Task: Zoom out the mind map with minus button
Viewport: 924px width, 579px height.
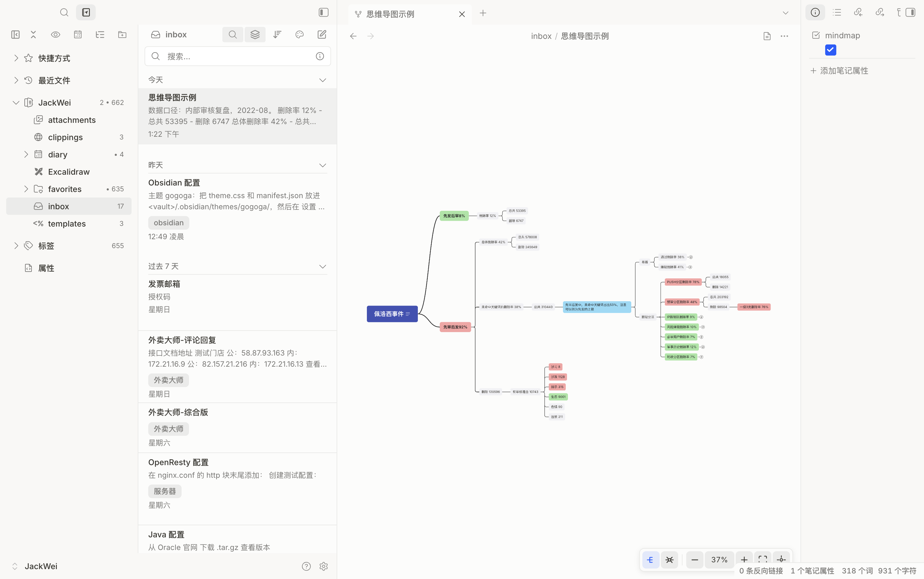Action: coord(695,560)
